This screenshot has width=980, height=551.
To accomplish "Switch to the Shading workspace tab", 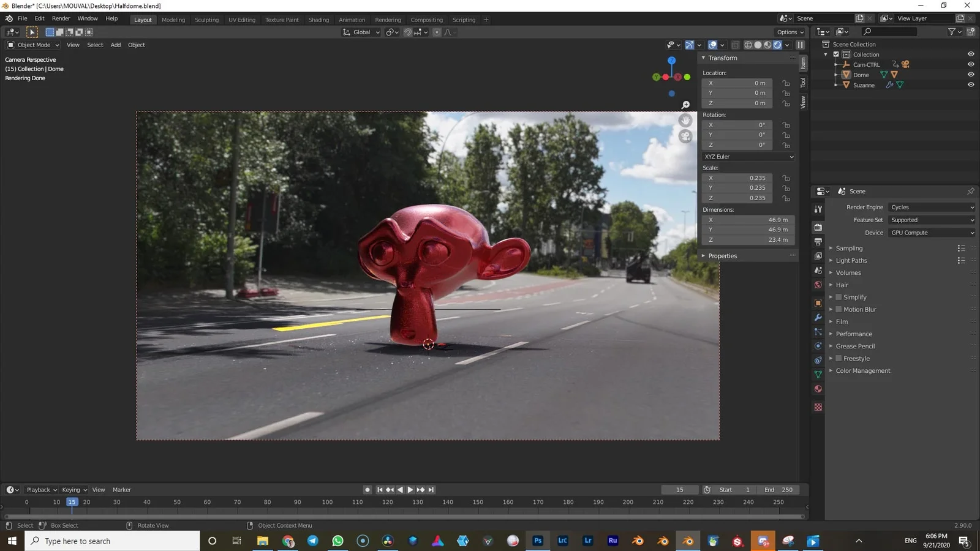I will (x=318, y=20).
